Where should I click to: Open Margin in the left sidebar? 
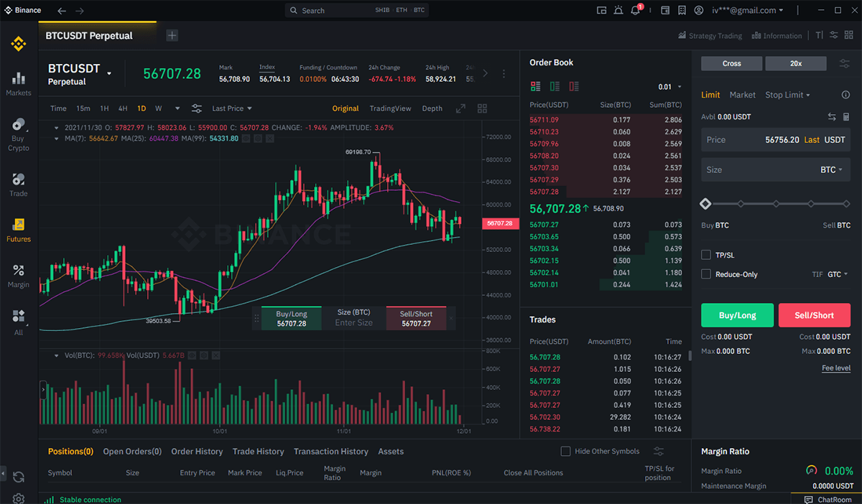click(19, 276)
